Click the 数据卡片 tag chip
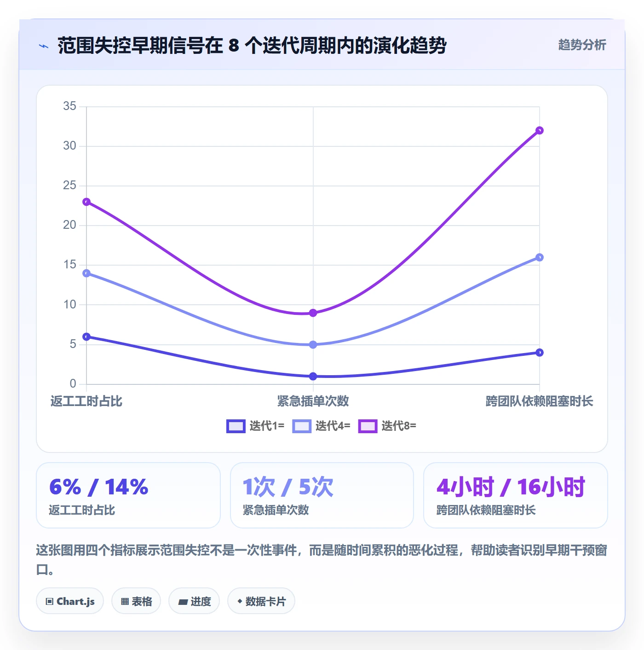644x650 pixels. (261, 601)
